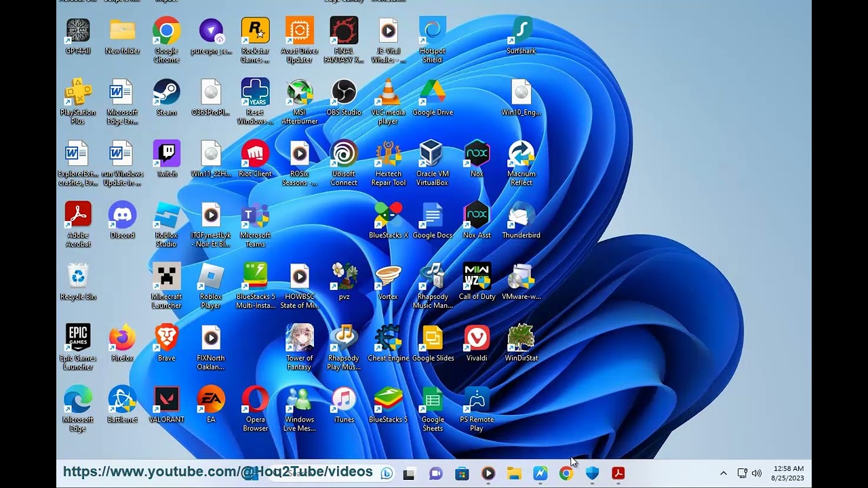
Task: Select the Thunderbird desktop icon
Action: 521,215
